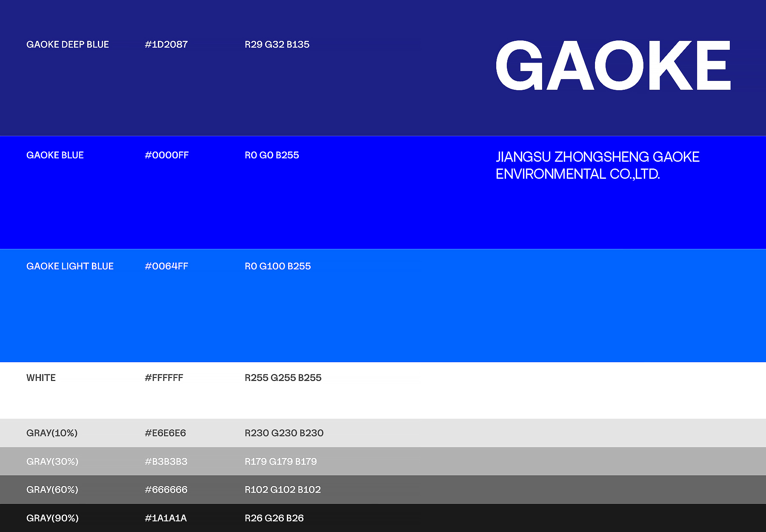
Task: Click the large white GAOKE logo
Action: point(613,65)
